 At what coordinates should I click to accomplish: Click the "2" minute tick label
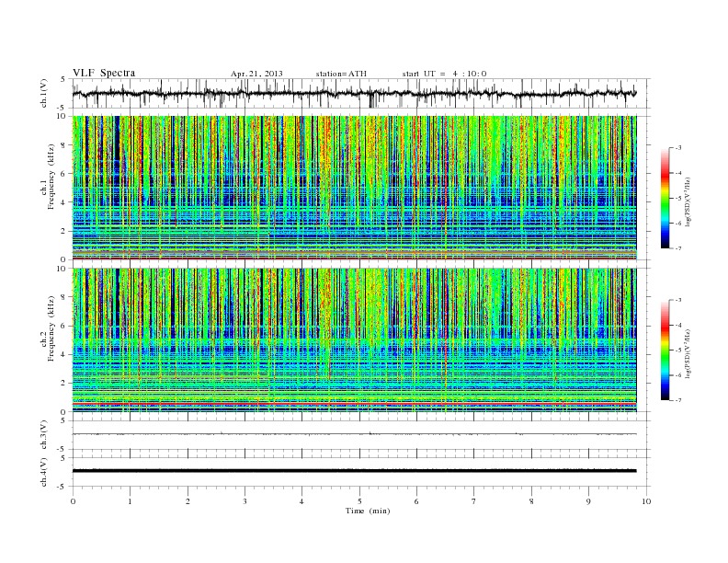[x=188, y=501]
